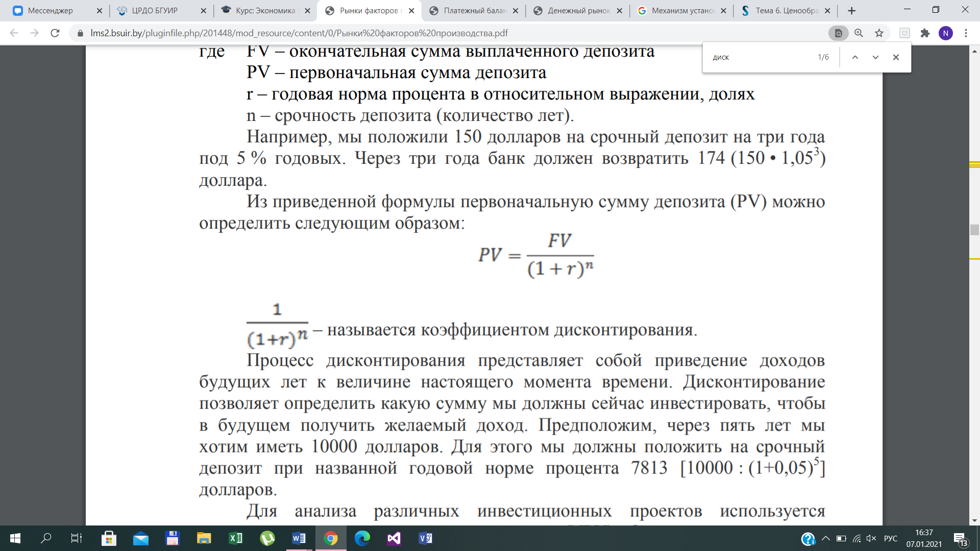This screenshot has height=551, width=980.
Task: Switch to Word on taskbar
Action: tap(299, 538)
